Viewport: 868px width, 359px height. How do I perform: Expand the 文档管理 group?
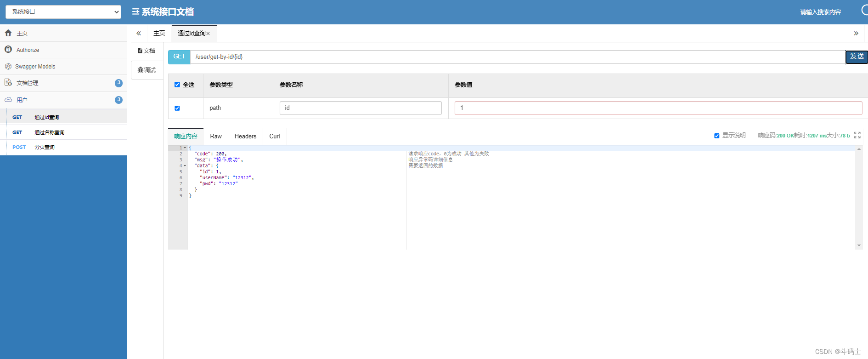[63, 83]
